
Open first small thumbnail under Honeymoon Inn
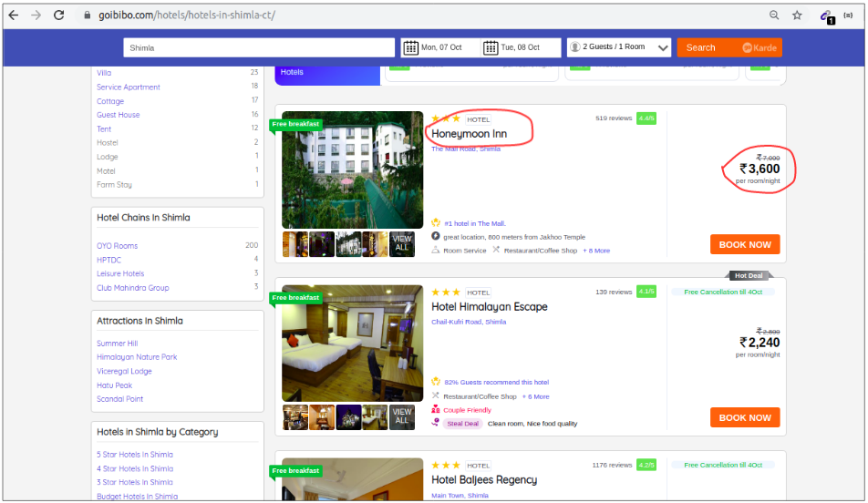(x=295, y=244)
